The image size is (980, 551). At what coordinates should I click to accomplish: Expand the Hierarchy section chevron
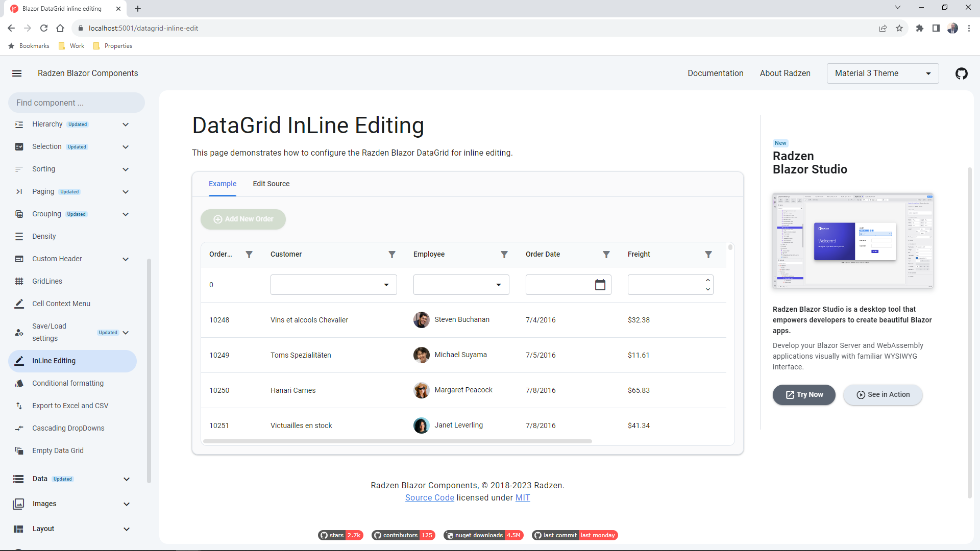tap(126, 124)
